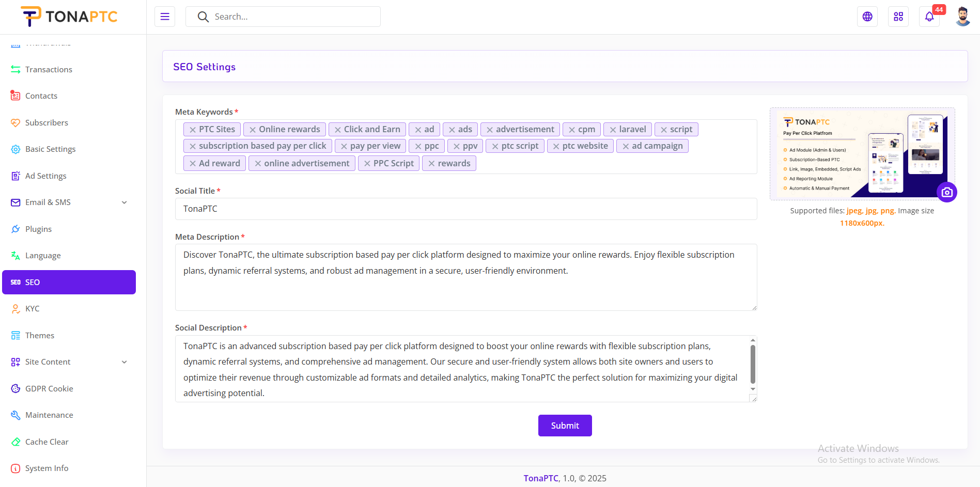The image size is (980, 487).
Task: Click the Themes layout icon
Action: 15,335
